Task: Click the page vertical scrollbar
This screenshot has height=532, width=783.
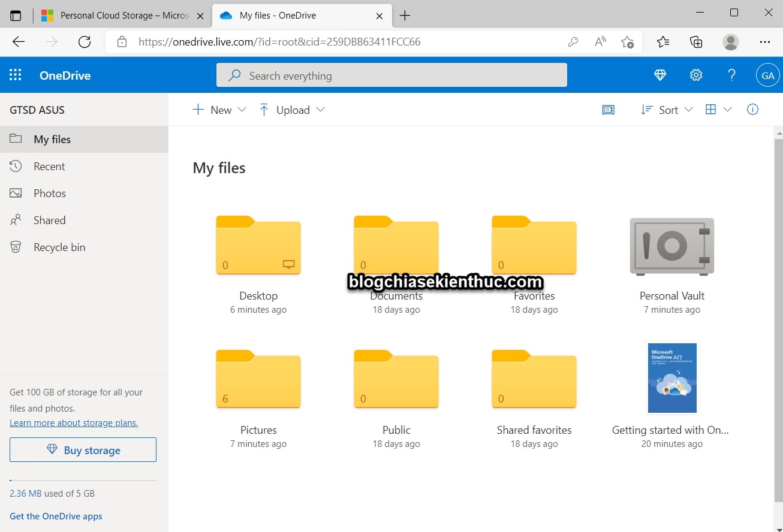Action: tap(778, 321)
